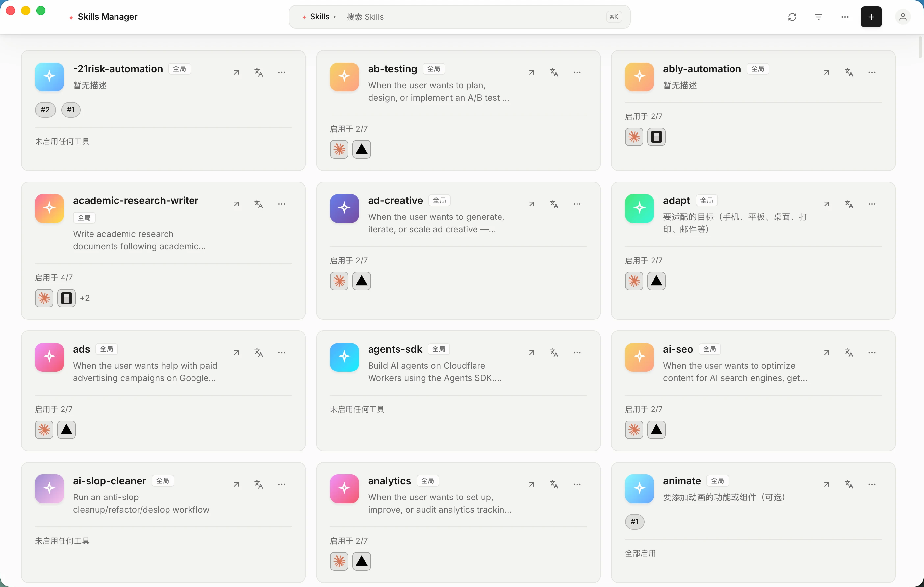
Task: Open analytics with its arrow icon
Action: click(531, 485)
